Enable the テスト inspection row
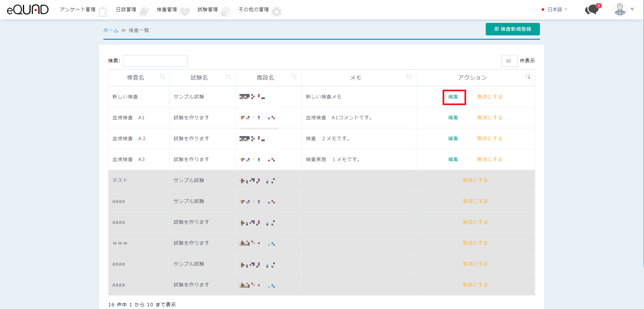 pyautogui.click(x=475, y=180)
